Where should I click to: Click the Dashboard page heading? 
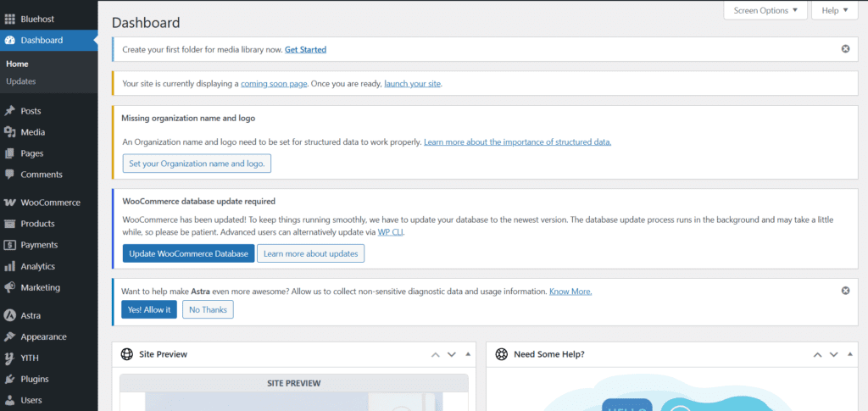[146, 23]
